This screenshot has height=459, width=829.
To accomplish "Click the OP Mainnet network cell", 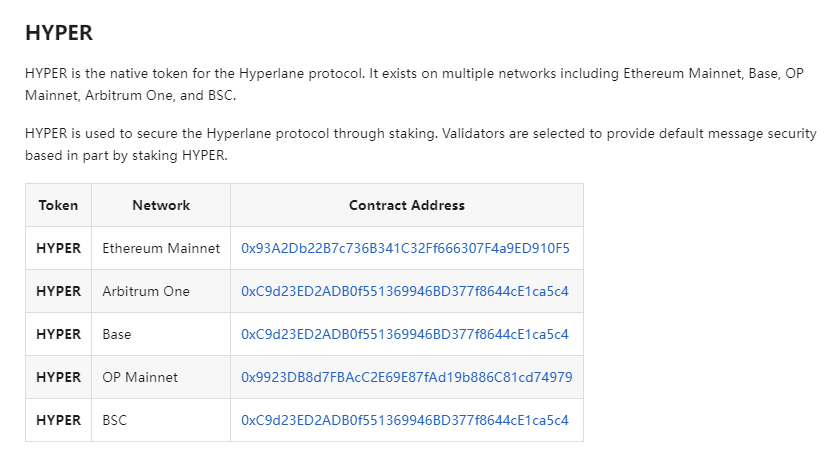I will [140, 377].
